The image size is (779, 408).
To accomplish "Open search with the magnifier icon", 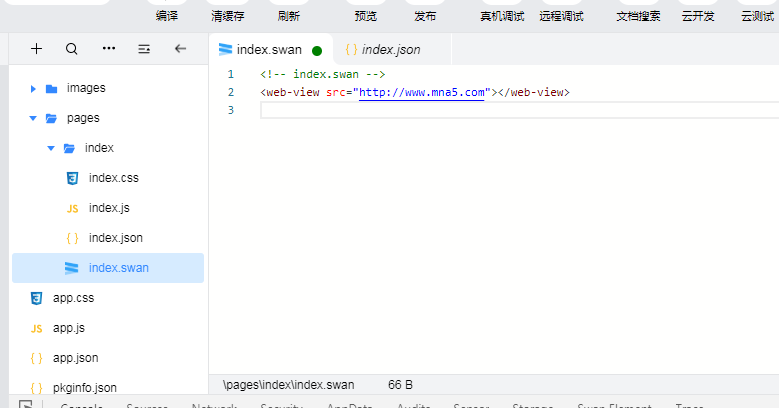I will (x=71, y=48).
